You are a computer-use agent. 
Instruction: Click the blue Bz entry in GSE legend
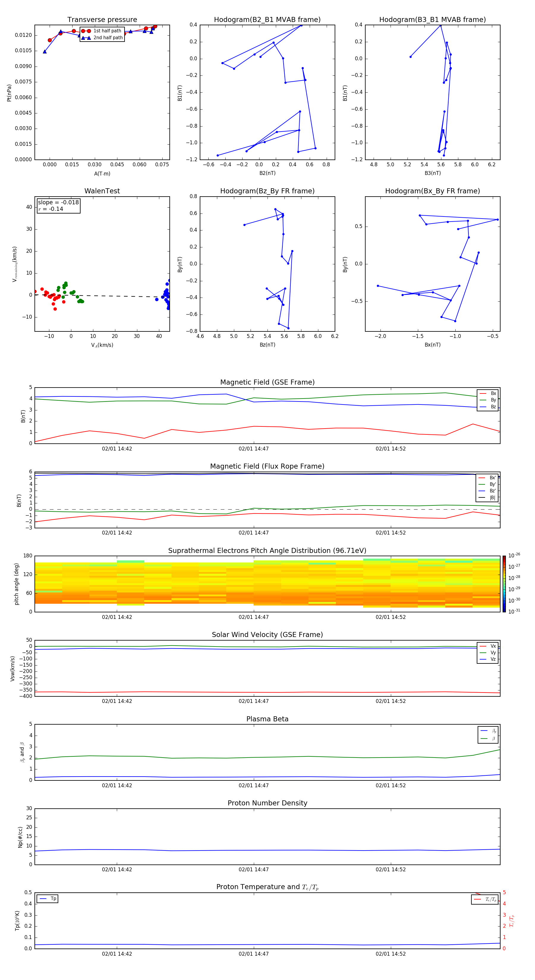[x=488, y=407]
